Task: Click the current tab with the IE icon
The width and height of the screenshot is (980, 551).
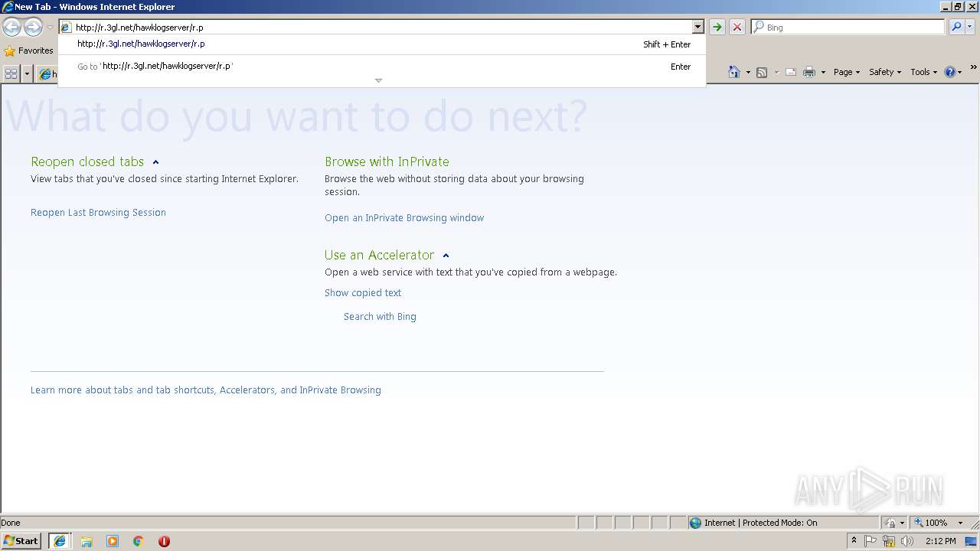Action: (47, 73)
